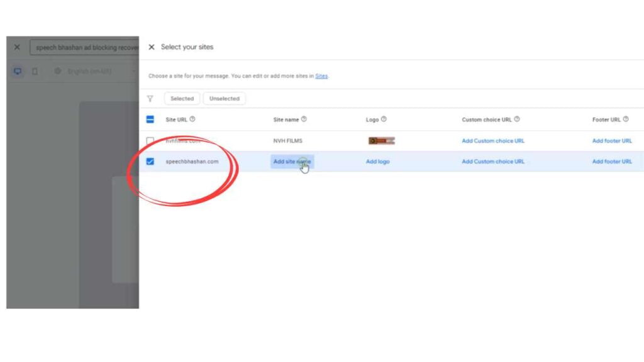Viewport: 644px width, 362px height.
Task: Filter by Selected sites
Action: [182, 99]
